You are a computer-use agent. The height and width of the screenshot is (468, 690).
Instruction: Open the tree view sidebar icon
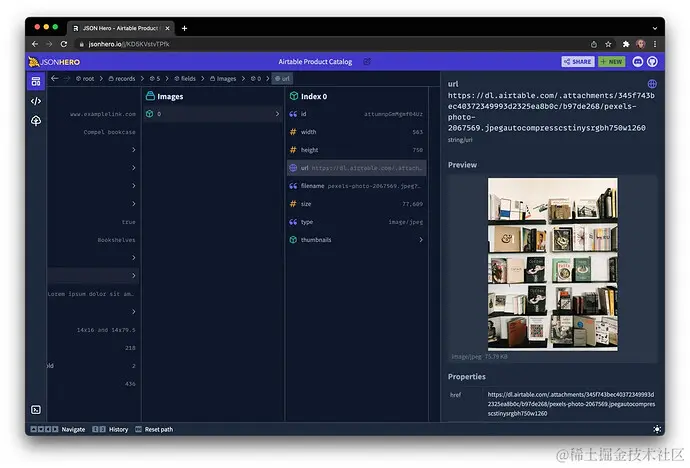[x=36, y=121]
